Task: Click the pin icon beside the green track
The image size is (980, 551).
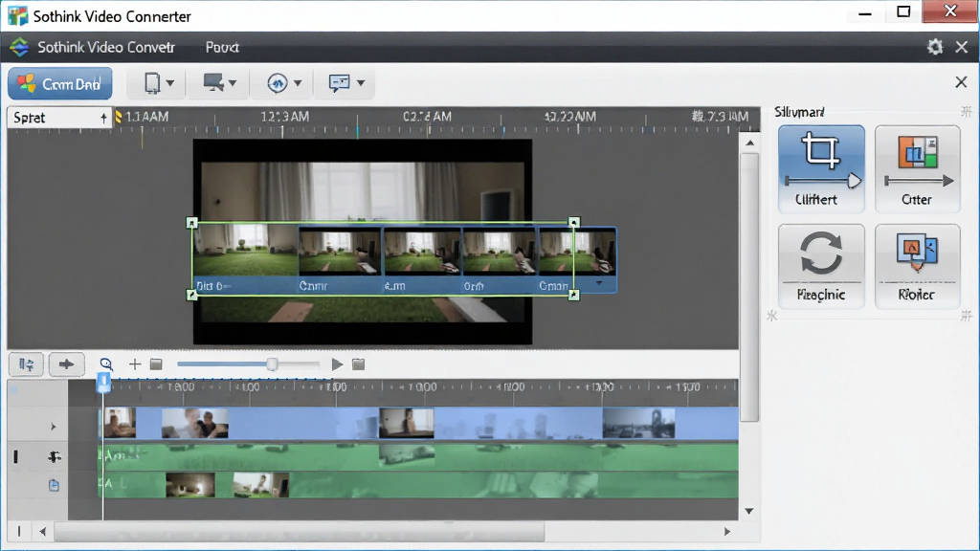Action: pyautogui.click(x=55, y=457)
